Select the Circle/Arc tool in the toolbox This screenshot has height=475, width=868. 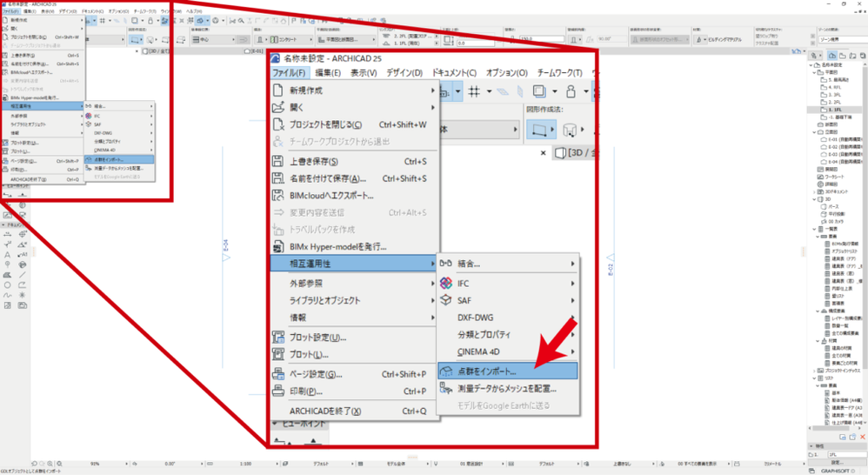tap(7, 285)
